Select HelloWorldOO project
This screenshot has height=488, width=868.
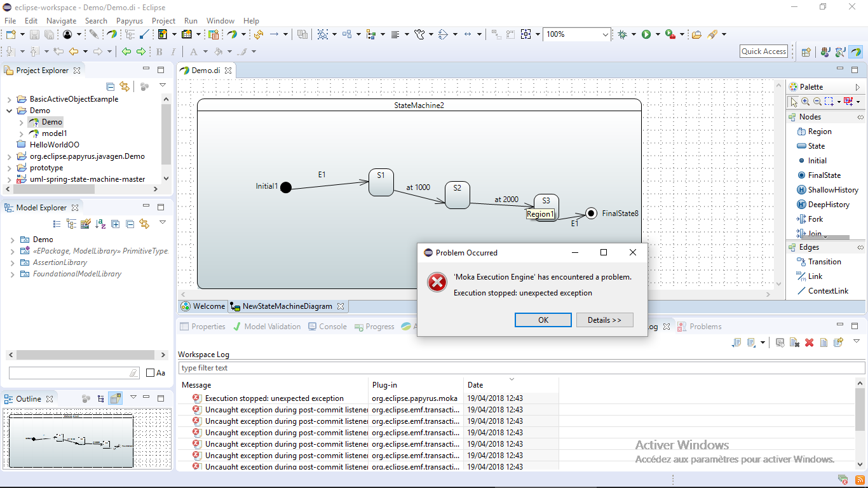tap(54, 145)
